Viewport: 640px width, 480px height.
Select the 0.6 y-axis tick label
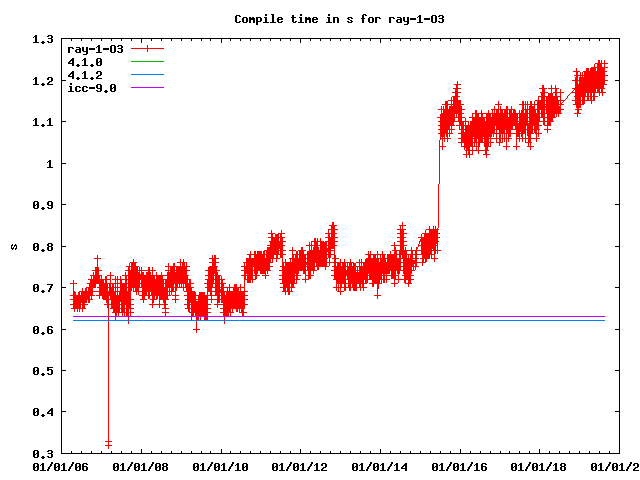tap(42, 329)
